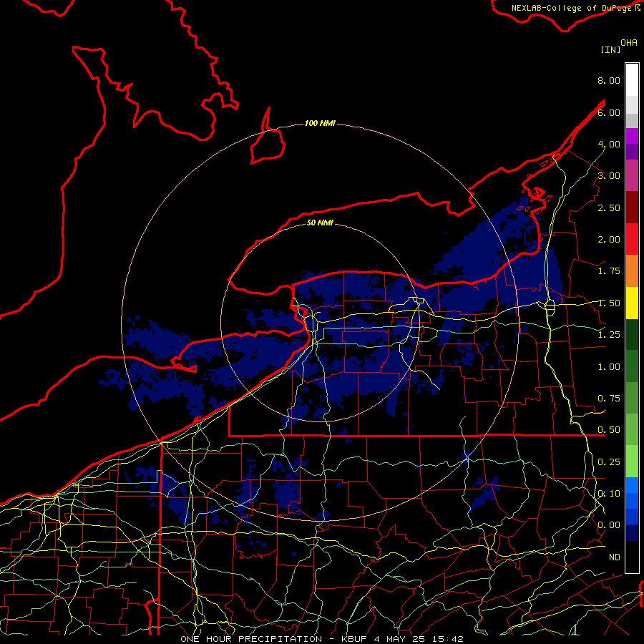Pick the pink legend swatch
The image size is (644, 644).
point(632,175)
